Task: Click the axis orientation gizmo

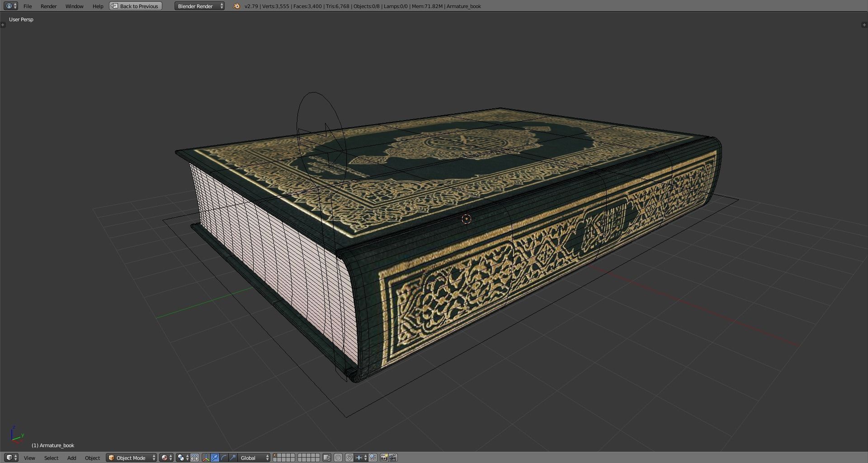Action: click(17, 434)
